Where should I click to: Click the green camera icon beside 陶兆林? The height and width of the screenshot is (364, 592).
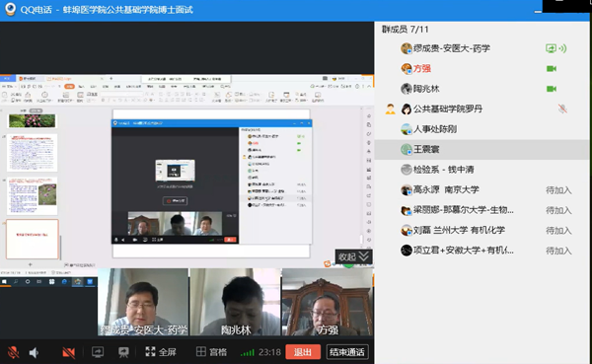[x=552, y=89]
